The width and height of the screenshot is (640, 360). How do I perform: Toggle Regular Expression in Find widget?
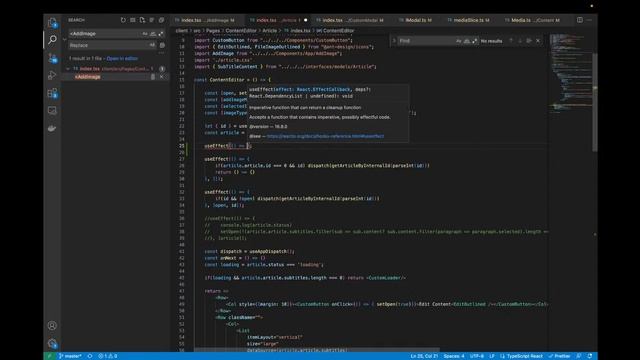(474, 41)
